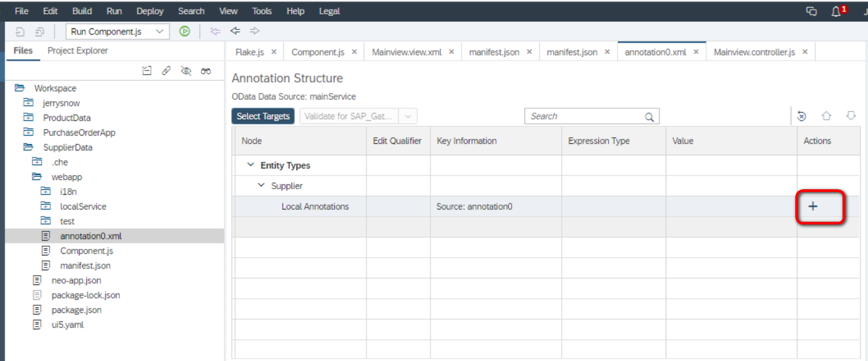Select manifest.json in the file tree
868x361 pixels.
(x=85, y=265)
